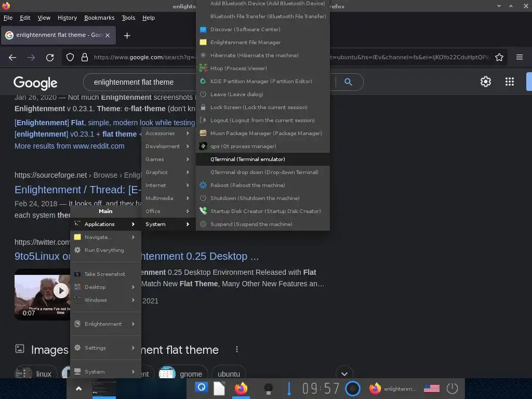This screenshot has height=399, width=532.
Task: Expand the Development submenu
Action: click(168, 146)
